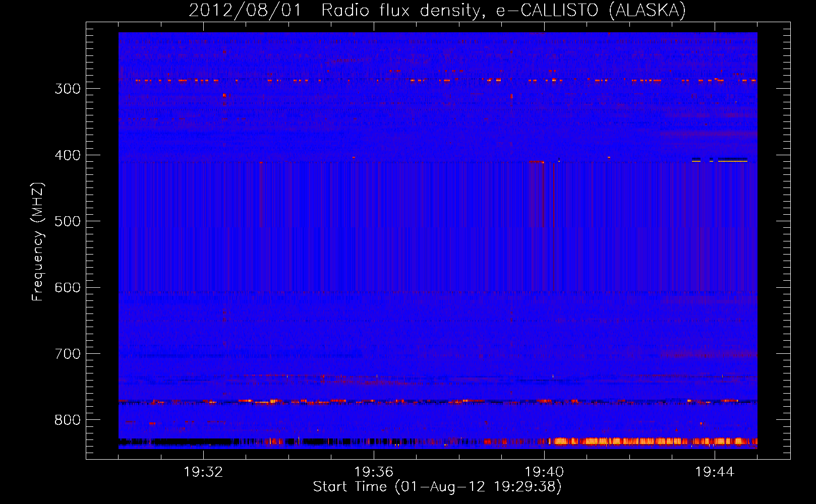Click the 19:40 time tick label
Screen dimensions: 816x504
[x=544, y=472]
